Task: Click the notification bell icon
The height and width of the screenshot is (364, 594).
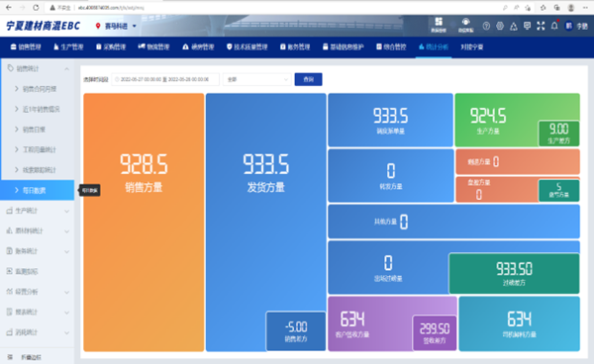Action: point(554,26)
